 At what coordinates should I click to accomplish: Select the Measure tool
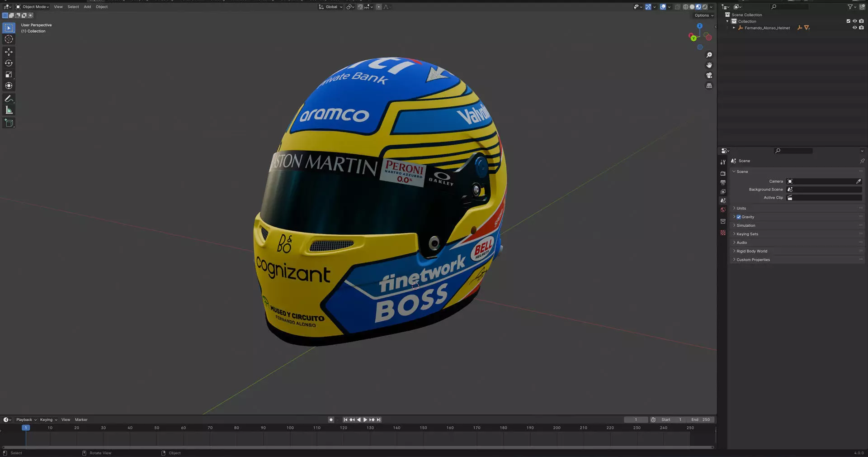point(9,110)
